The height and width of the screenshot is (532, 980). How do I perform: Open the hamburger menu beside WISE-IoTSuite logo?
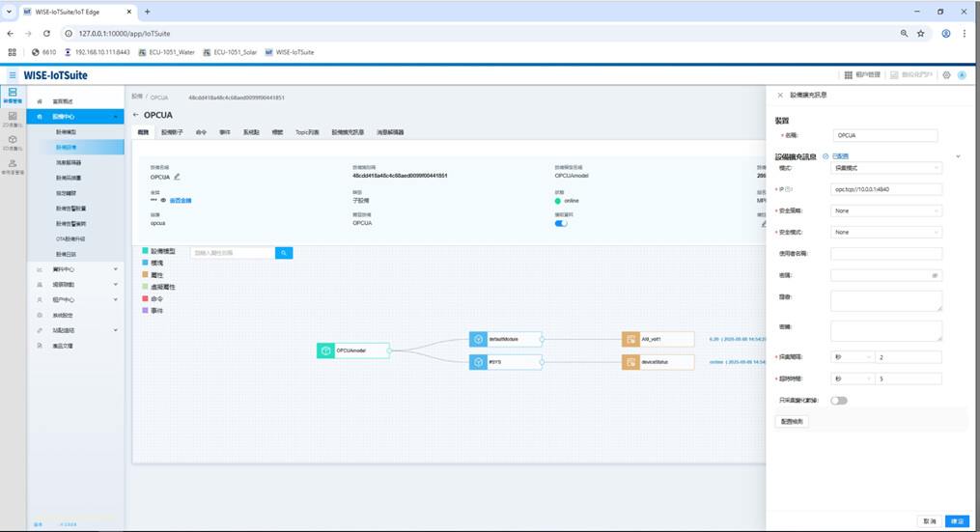12,75
